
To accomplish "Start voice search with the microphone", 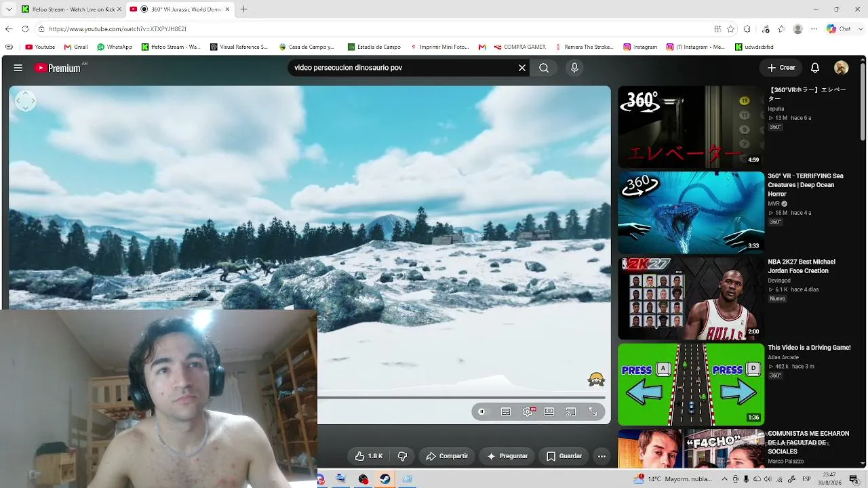I will click(574, 68).
